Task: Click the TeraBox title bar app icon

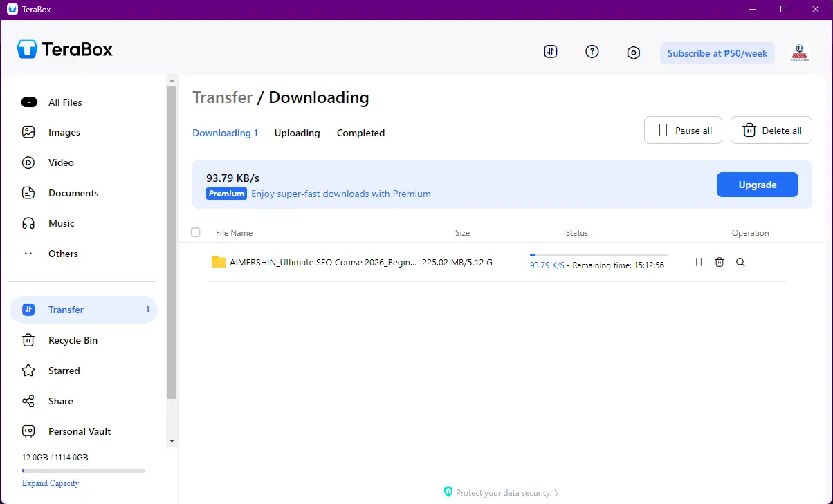Action: pyautogui.click(x=12, y=10)
